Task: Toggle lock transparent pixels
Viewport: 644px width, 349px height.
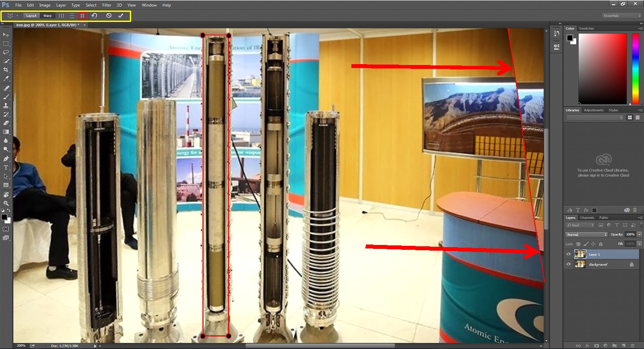Action: [x=579, y=244]
